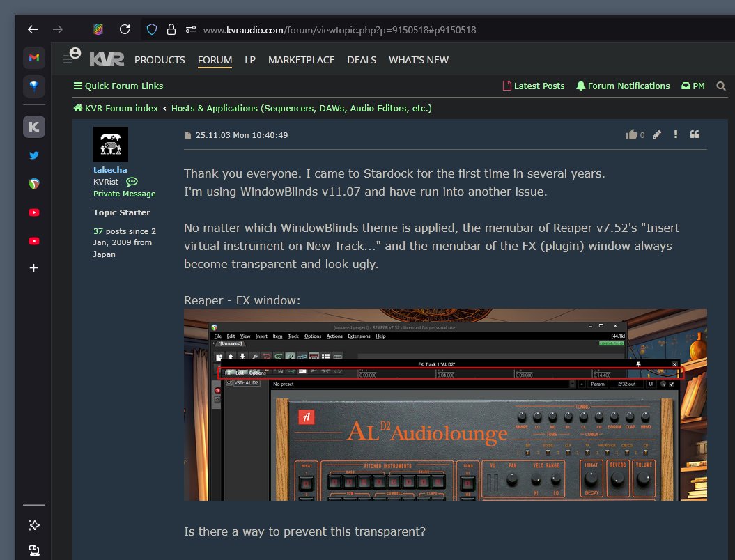Click takecha's avatar image
Image resolution: width=735 pixels, height=560 pixels.
[111, 144]
